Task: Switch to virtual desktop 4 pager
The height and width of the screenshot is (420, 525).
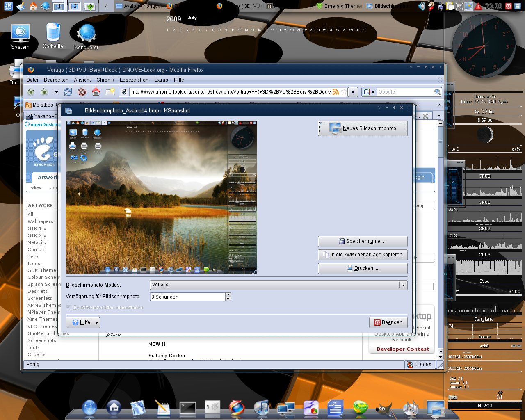Action: pyautogui.click(x=106, y=6)
